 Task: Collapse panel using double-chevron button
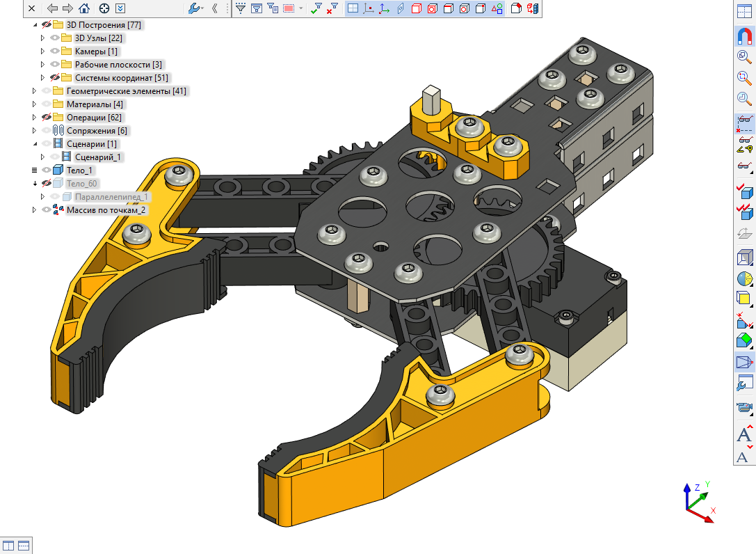coord(215,9)
